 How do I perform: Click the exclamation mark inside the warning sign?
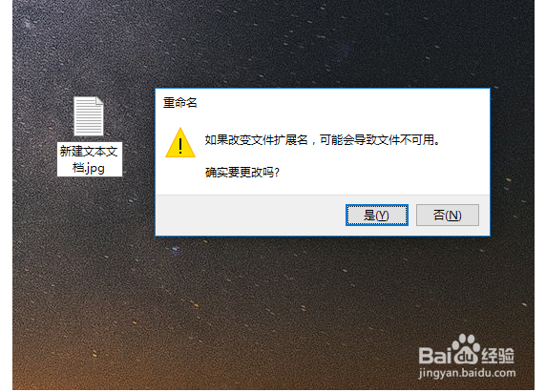click(180, 146)
